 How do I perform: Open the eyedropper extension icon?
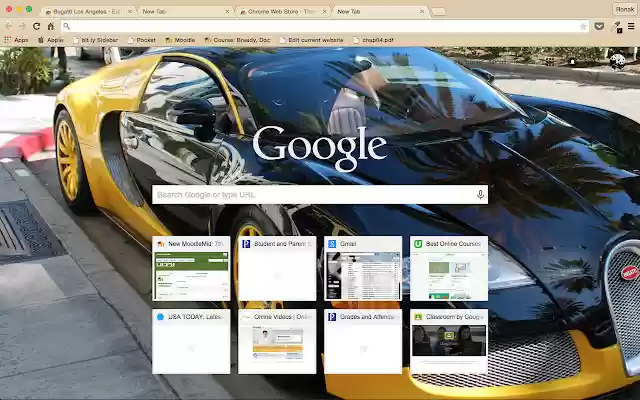pyautogui.click(x=616, y=27)
